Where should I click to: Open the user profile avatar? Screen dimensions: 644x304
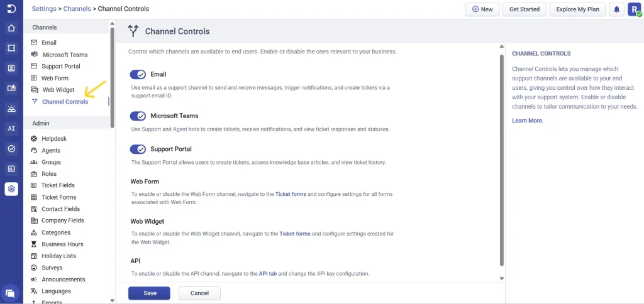(x=634, y=9)
